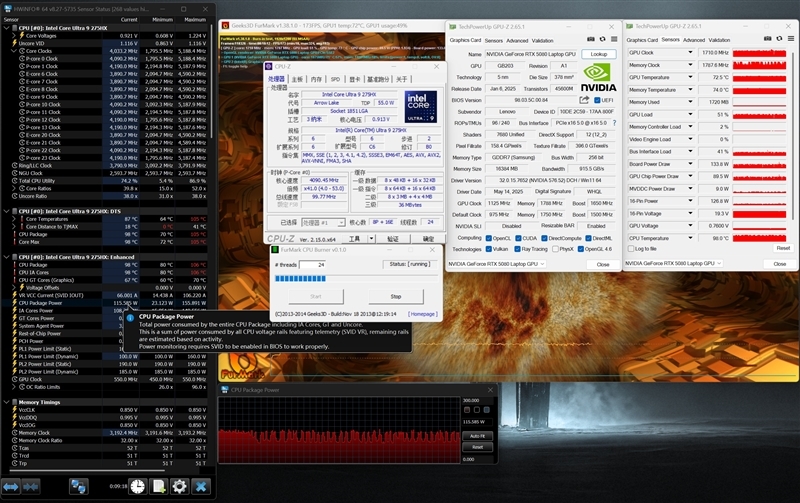Click CPU Package Power graph window icon

coord(224,390)
